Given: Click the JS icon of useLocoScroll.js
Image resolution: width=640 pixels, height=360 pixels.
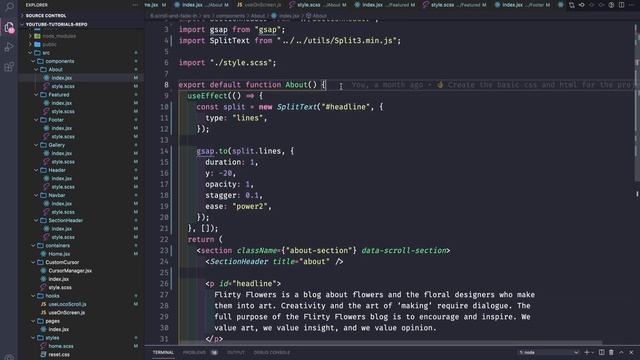Looking at the screenshot, I should [44, 304].
